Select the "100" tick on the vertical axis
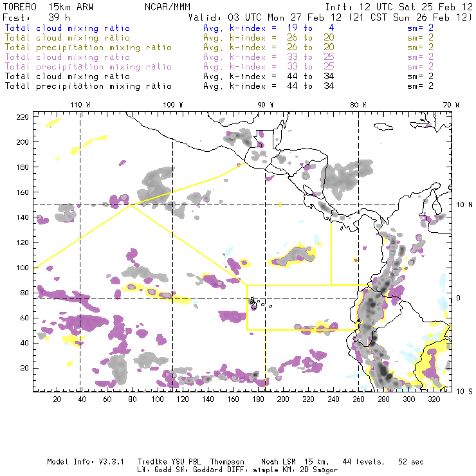 coord(22,268)
